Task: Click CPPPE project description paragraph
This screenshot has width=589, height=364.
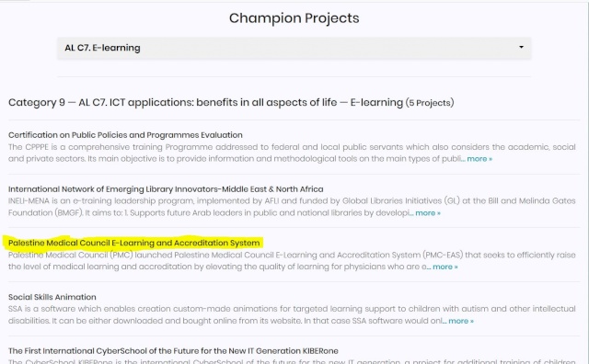Action: [x=292, y=153]
